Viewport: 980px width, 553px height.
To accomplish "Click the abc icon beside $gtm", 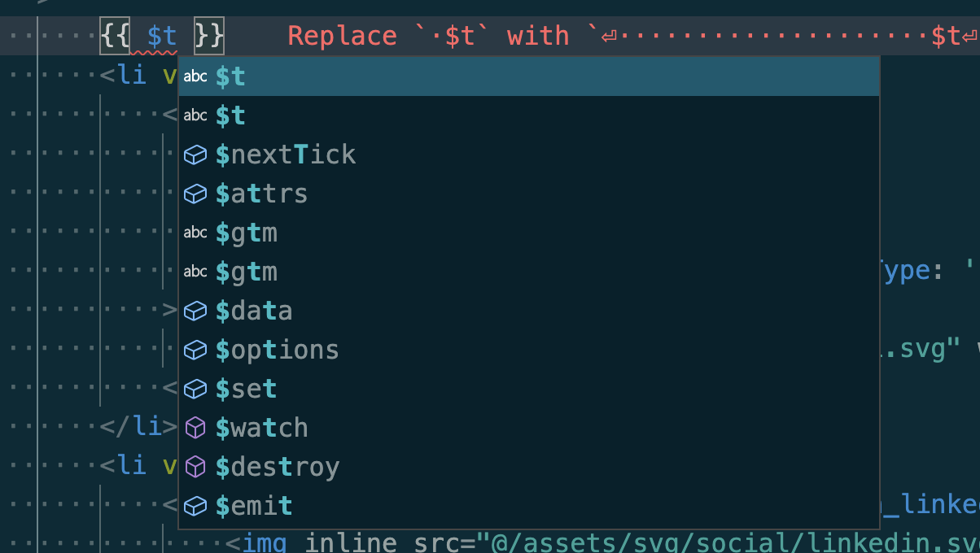I will tap(195, 232).
